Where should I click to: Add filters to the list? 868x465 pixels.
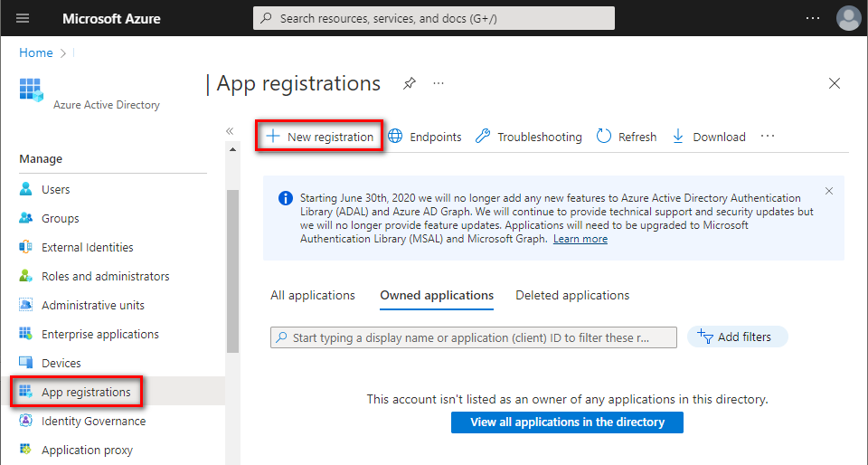pyautogui.click(x=737, y=337)
